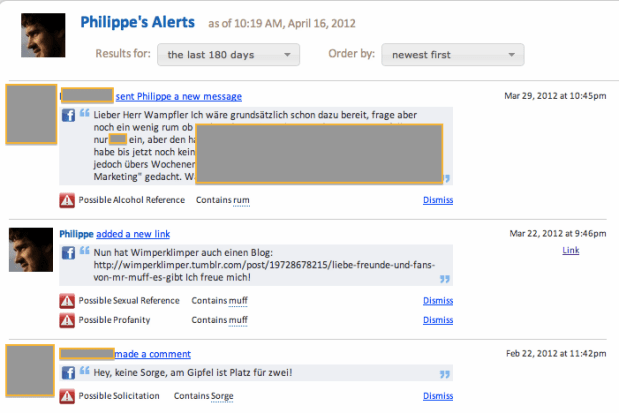Click warning icon beside Possible Sexual Reference
Viewport: 619px width, 413px height.
click(x=68, y=301)
